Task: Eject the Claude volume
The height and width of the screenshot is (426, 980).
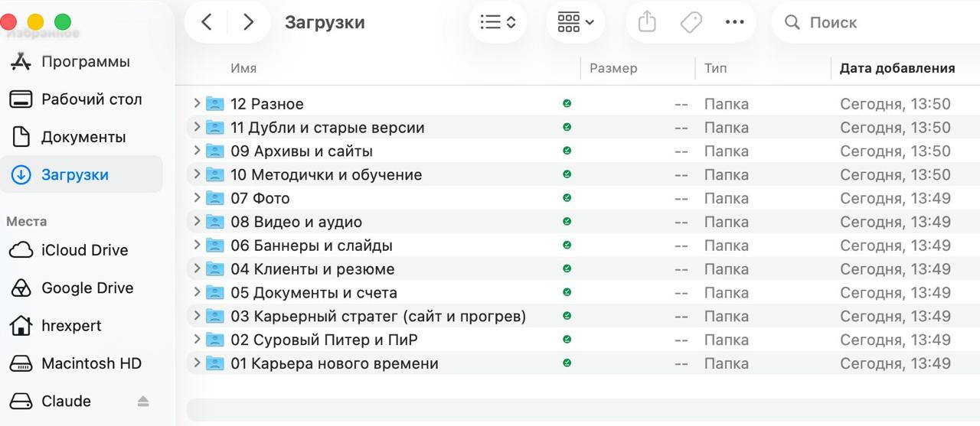Action: coord(143,402)
